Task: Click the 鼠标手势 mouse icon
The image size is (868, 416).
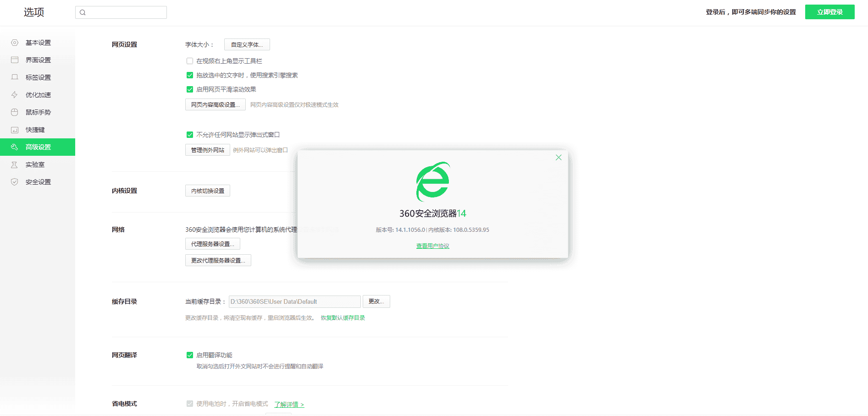Action: 15,112
